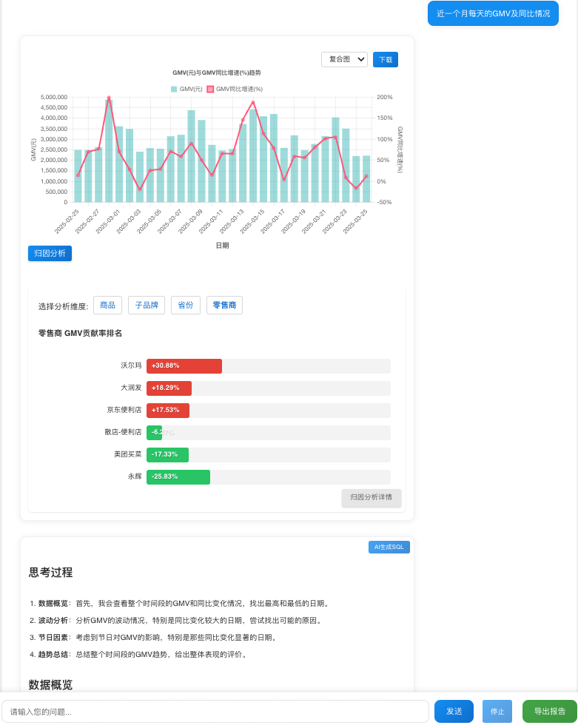578x728 pixels.
Task: Click the 大润发 +18.29% contribution bar
Action: click(x=169, y=388)
